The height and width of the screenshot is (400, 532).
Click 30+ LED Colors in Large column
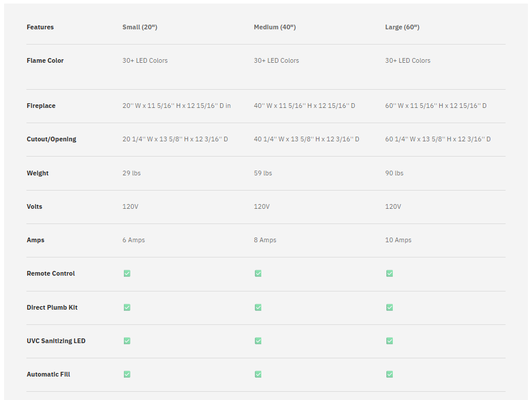[x=408, y=60]
